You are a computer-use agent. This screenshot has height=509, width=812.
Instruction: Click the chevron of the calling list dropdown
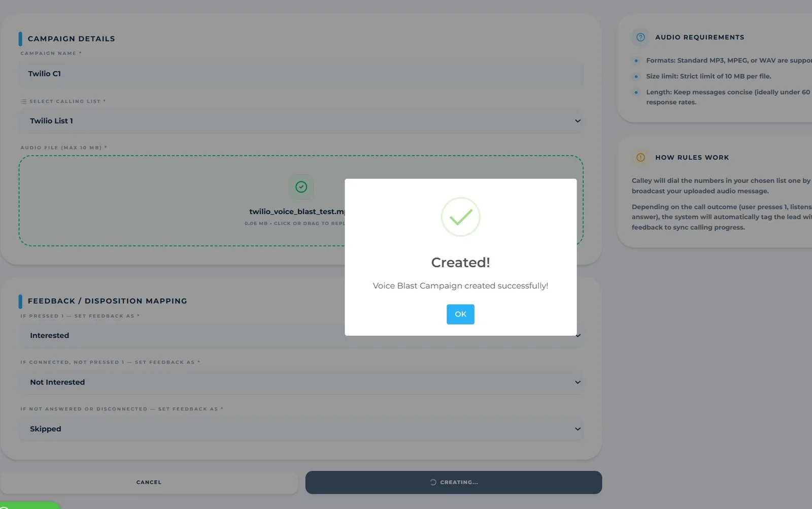click(578, 121)
